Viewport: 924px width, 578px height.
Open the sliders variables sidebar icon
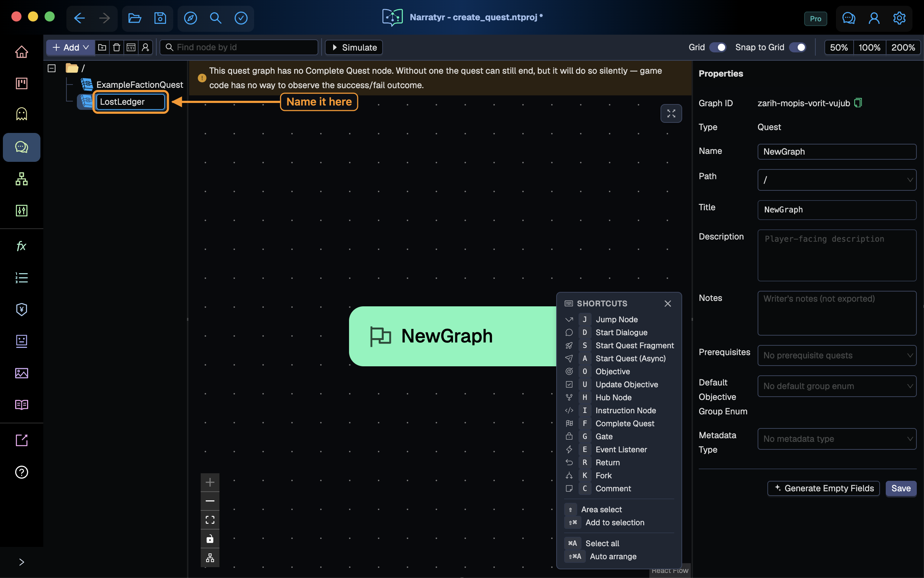click(21, 210)
